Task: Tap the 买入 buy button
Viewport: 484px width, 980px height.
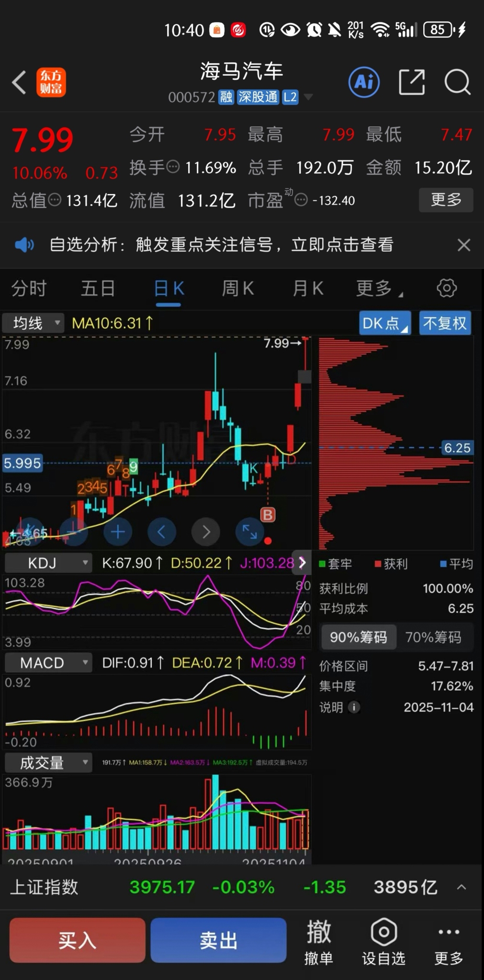Action: tap(78, 940)
